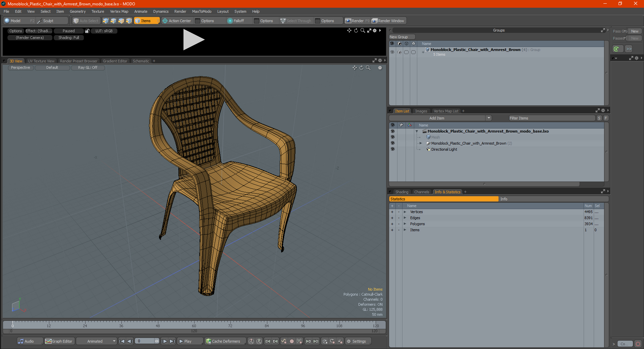644x349 pixels.
Task: Toggle visibility of Mesh item
Action: point(392,137)
